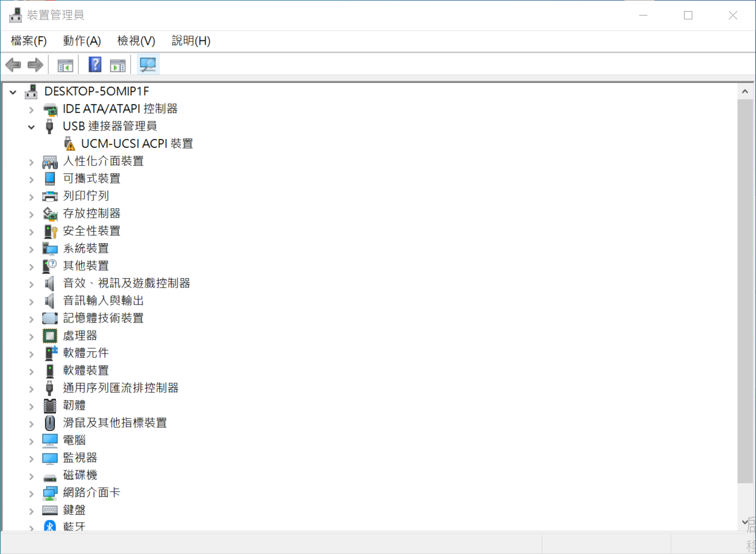Collapse the USB 連接器管理員 node
Screen dimensions: 756x554
pos(32,127)
